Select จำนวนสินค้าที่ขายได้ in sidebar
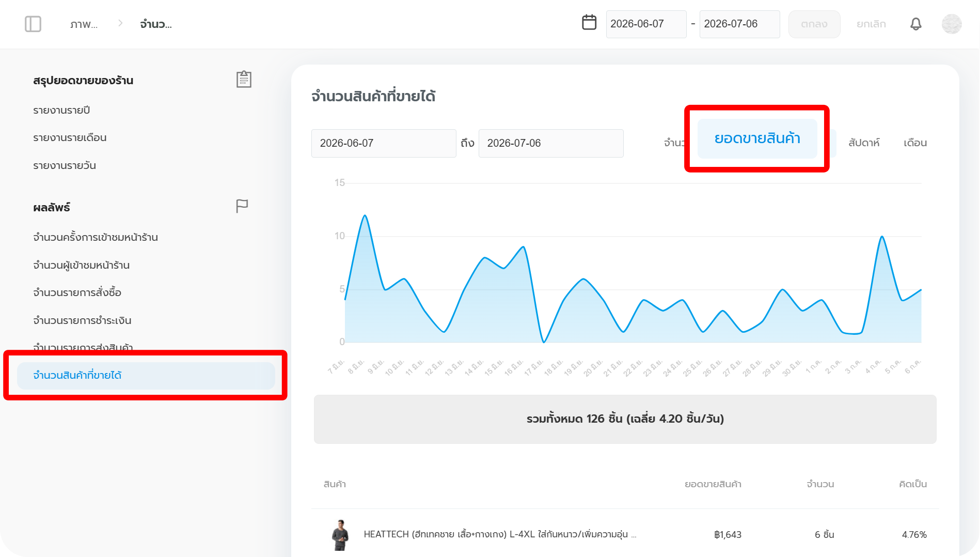The image size is (980, 557). click(x=146, y=375)
